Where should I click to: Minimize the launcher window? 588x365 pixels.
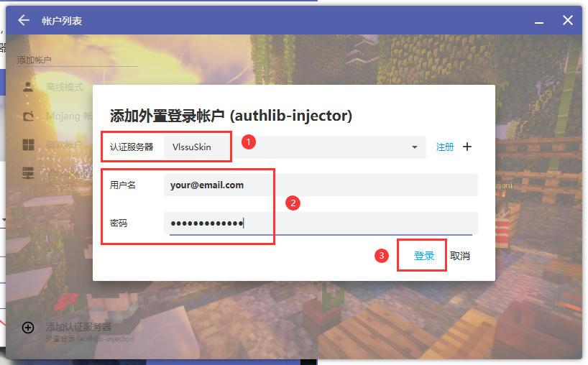coord(539,22)
